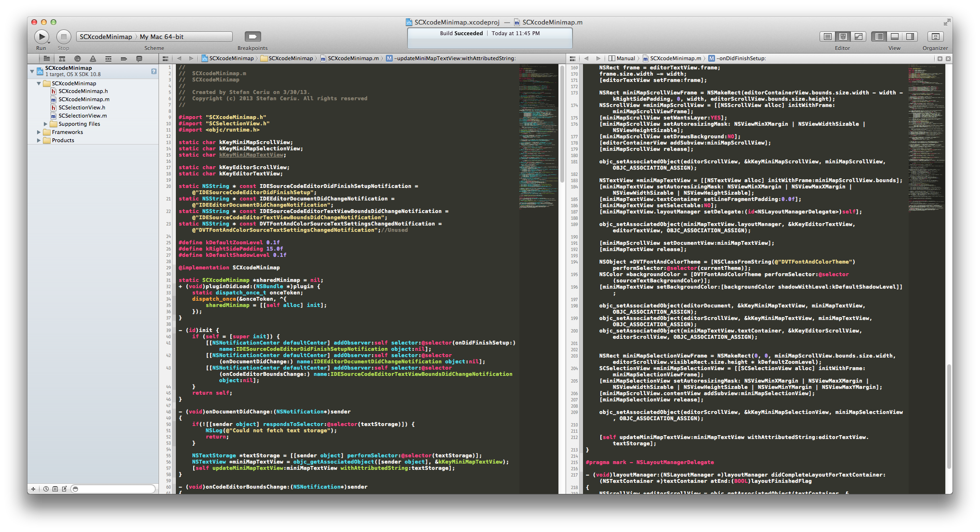Open the breakpoint navigator
The height and width of the screenshot is (532, 980).
pos(124,58)
